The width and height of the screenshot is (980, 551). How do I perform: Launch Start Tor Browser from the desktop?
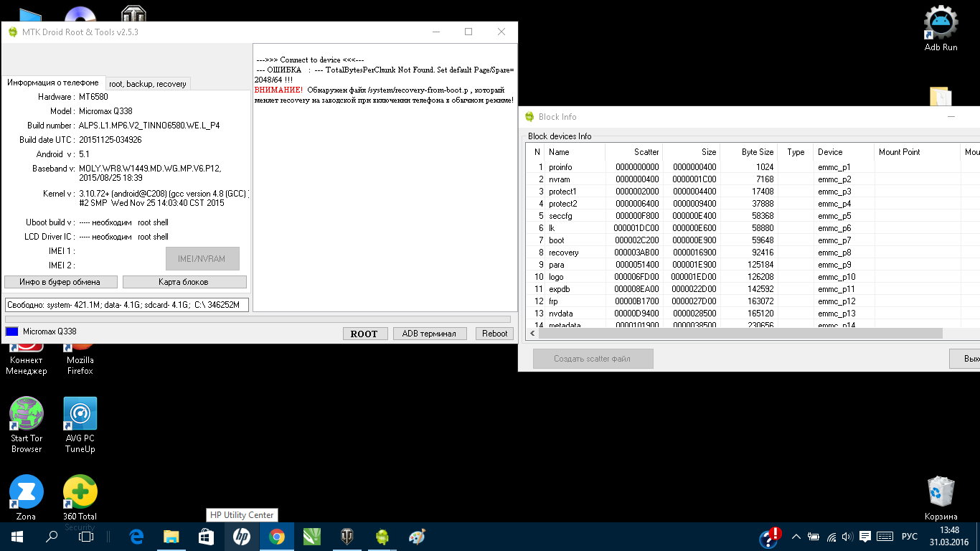[27, 425]
